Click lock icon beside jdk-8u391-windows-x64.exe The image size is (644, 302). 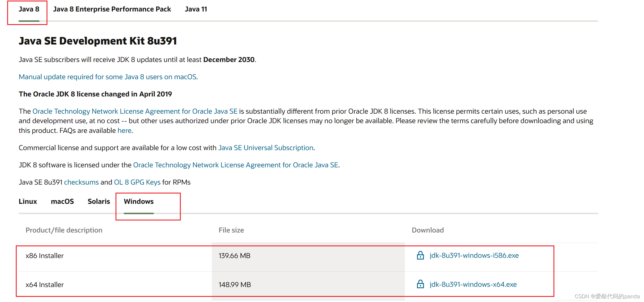tap(420, 284)
